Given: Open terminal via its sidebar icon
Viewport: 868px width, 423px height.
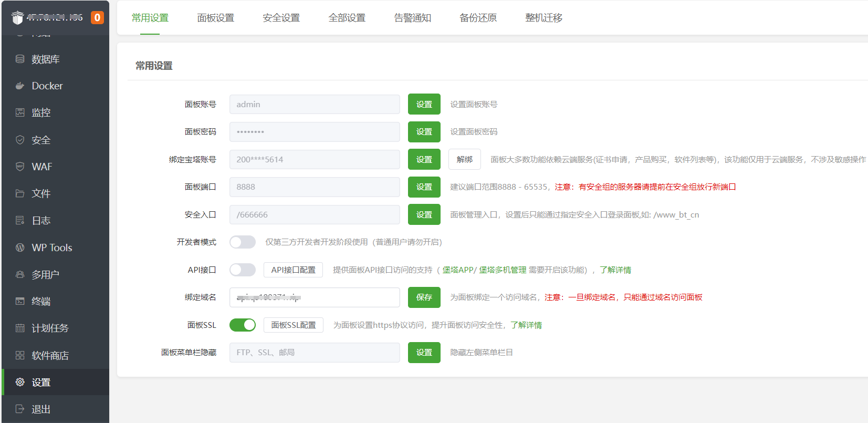Looking at the screenshot, I should pos(20,301).
